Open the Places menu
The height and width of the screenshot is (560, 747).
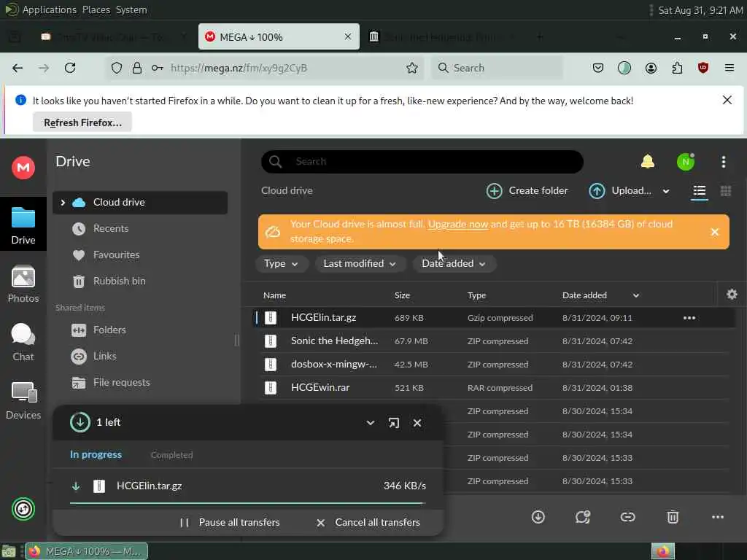click(96, 9)
